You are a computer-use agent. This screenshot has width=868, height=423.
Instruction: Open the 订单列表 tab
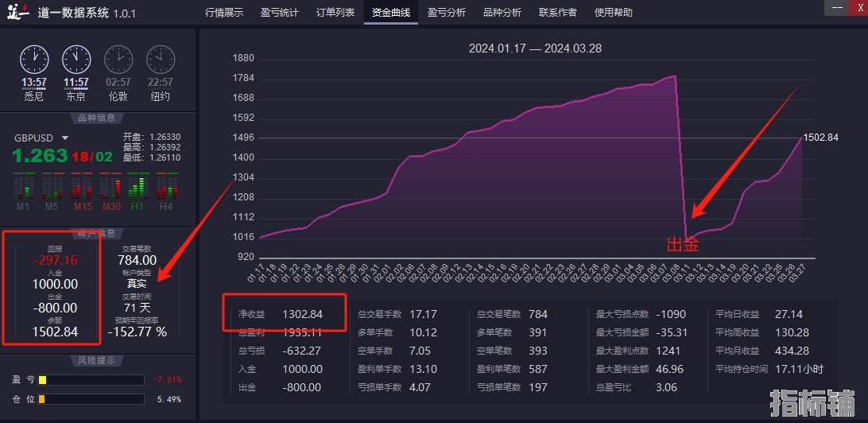coord(335,12)
